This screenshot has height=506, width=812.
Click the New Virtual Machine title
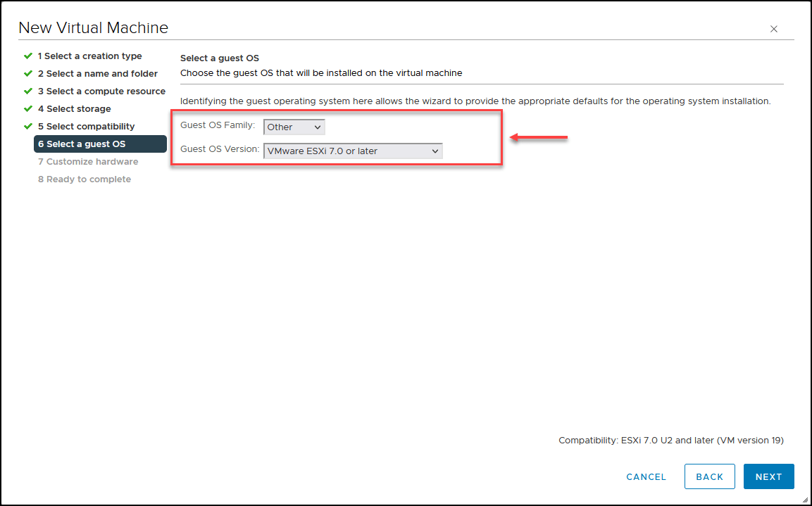coord(93,27)
